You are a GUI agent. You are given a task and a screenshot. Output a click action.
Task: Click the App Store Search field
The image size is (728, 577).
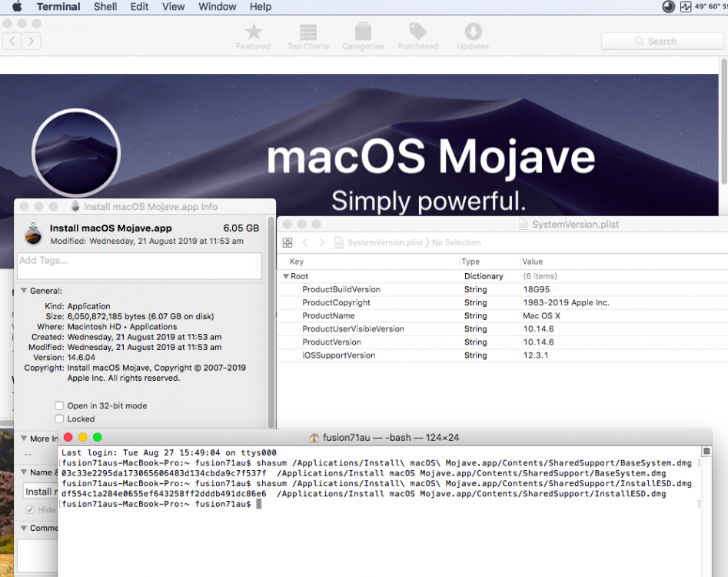point(663,42)
